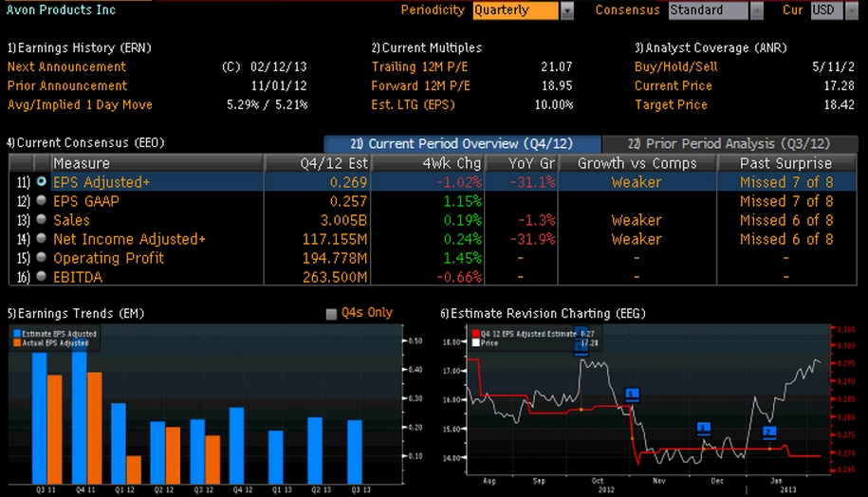Click the Trailing 12M P/E value 21.07
Screen dimensions: 868x497
pos(556,67)
